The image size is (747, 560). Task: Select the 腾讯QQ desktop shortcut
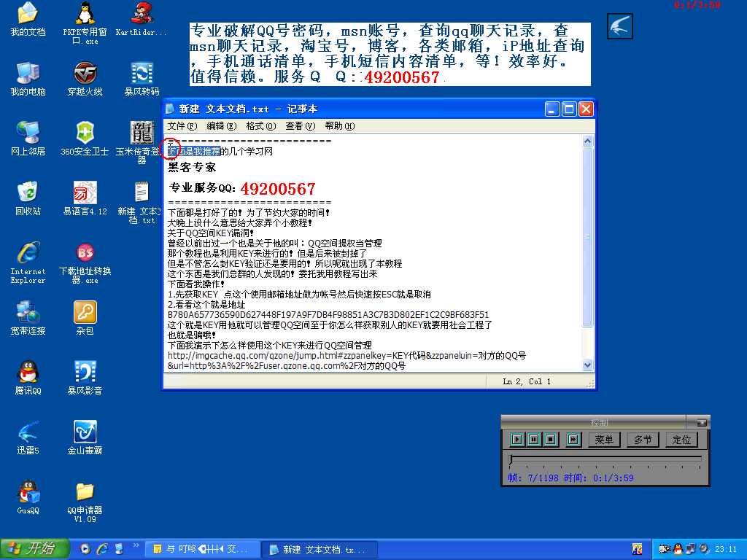click(28, 378)
